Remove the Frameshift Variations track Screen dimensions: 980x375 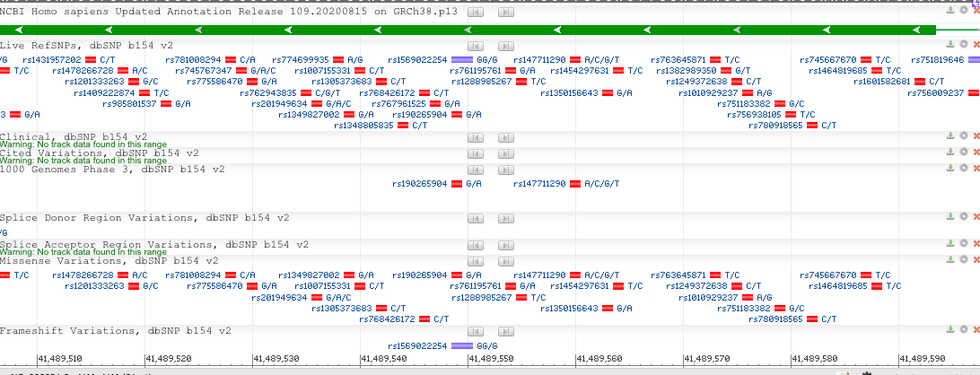tap(976, 330)
